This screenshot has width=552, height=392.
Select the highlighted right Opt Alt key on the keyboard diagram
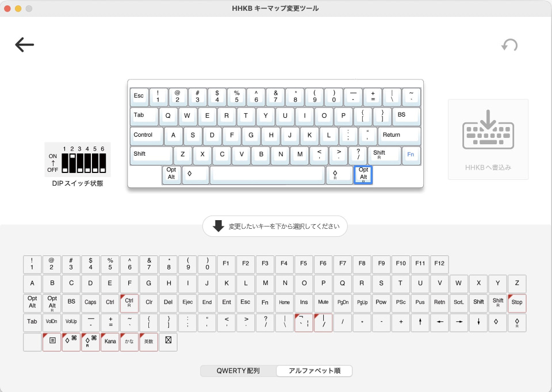pyautogui.click(x=363, y=175)
